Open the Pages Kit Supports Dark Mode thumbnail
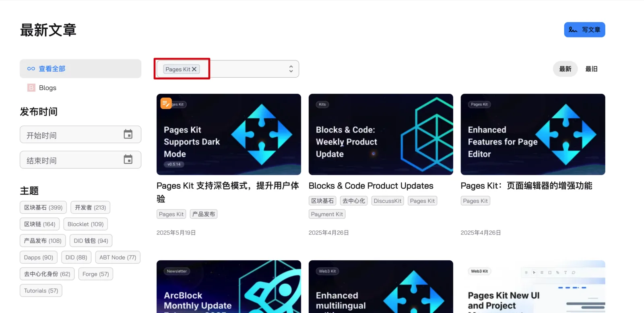The width and height of the screenshot is (644, 313). [x=229, y=134]
